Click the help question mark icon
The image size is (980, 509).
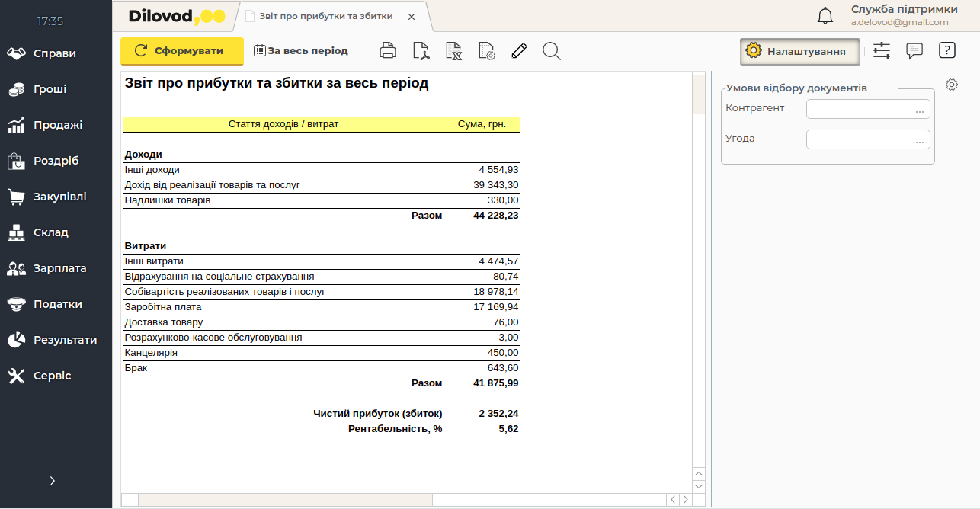click(x=946, y=50)
